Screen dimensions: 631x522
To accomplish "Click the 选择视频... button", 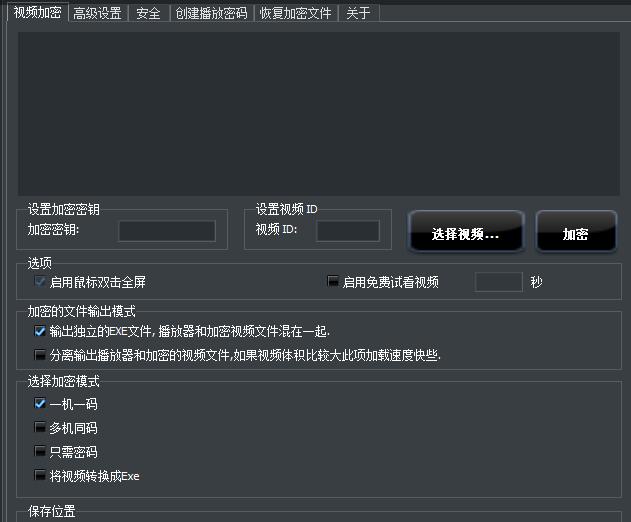I will point(466,232).
